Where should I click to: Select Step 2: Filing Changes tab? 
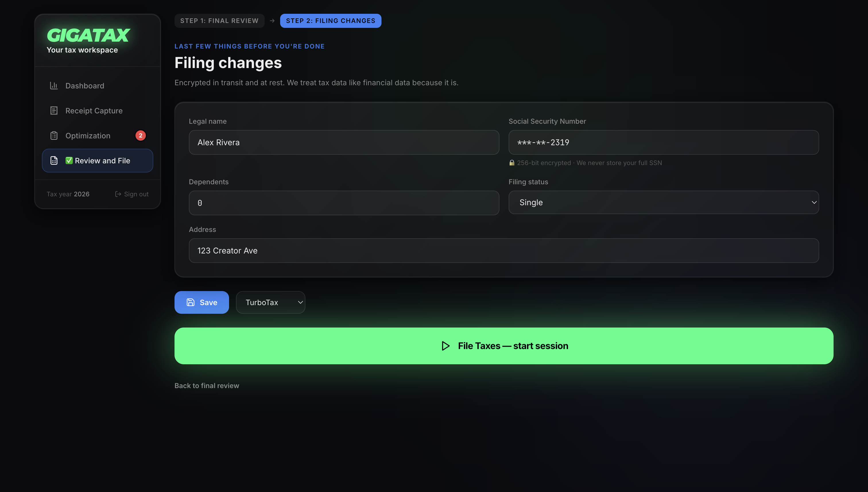(330, 21)
